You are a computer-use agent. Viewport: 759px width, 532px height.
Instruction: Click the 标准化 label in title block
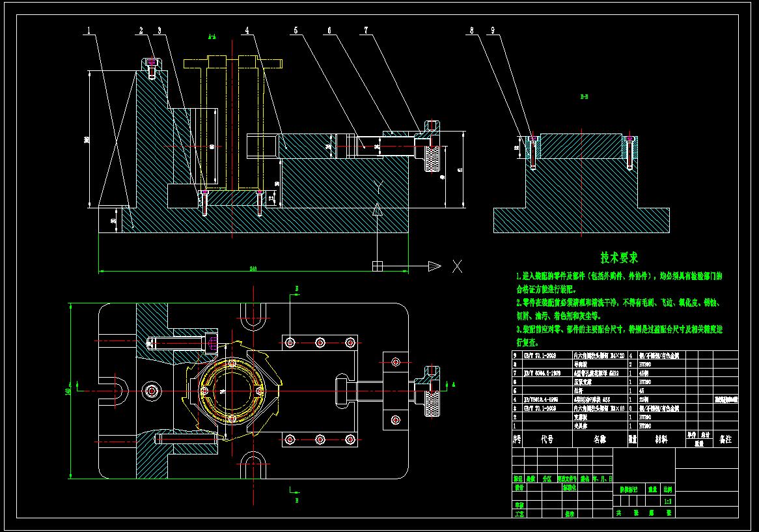coord(570,488)
